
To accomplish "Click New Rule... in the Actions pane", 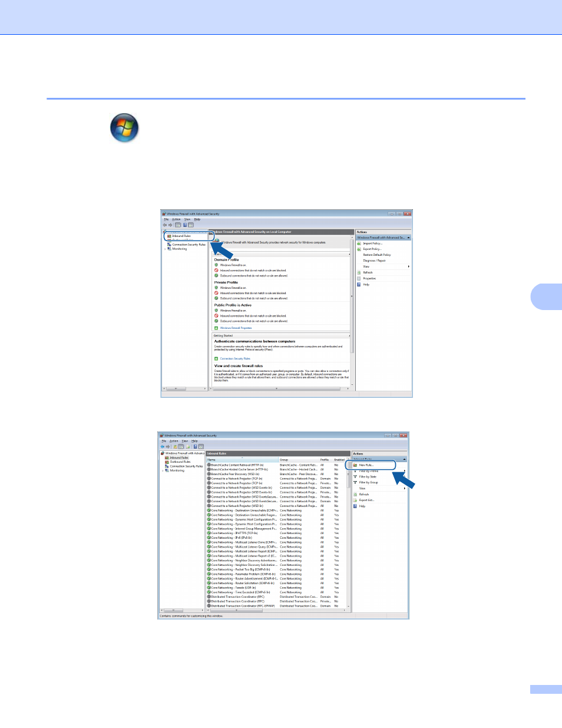I will click(x=366, y=465).
